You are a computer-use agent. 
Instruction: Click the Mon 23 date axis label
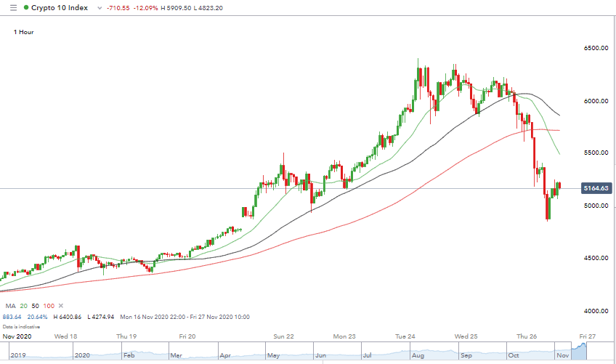pyautogui.click(x=344, y=336)
